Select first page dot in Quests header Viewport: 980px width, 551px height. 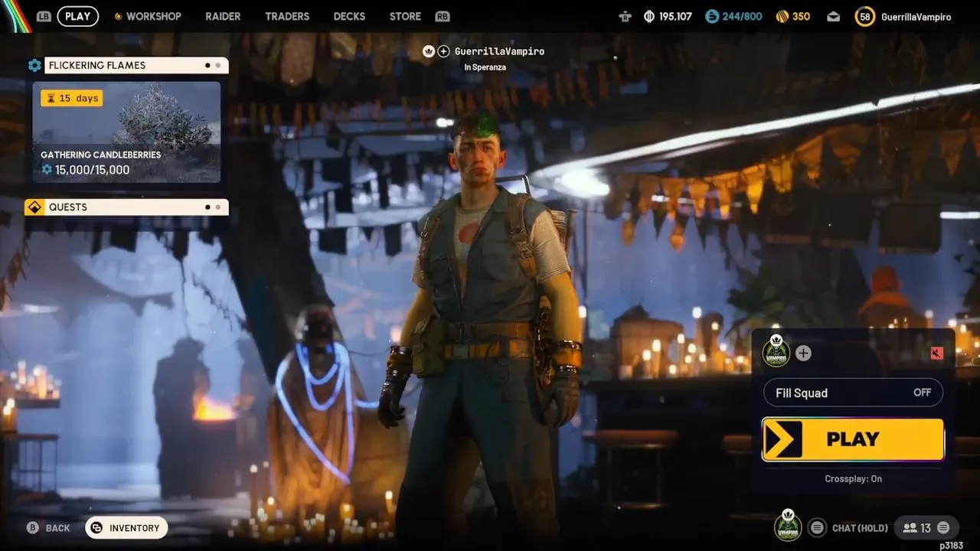(x=207, y=207)
